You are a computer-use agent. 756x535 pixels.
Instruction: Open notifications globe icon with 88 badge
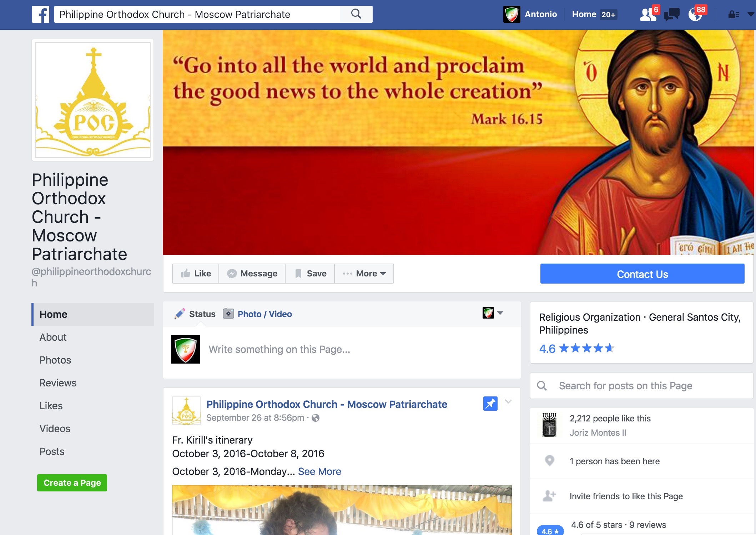pyautogui.click(x=696, y=14)
